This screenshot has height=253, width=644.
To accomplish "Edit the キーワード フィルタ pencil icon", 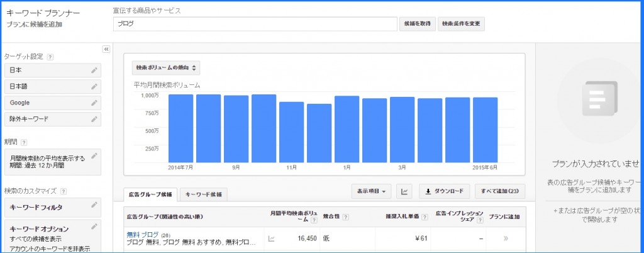I will tap(94, 205).
